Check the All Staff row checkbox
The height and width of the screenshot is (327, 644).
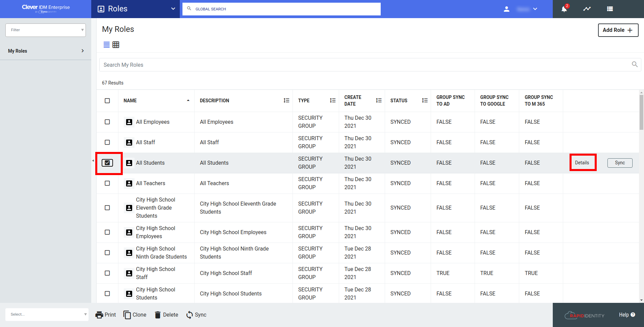(107, 142)
